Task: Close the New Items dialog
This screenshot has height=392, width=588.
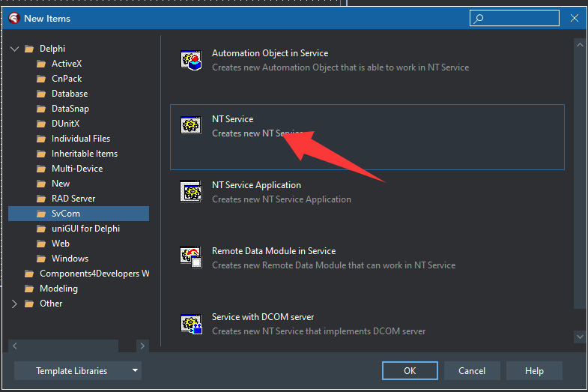Action: (x=574, y=18)
